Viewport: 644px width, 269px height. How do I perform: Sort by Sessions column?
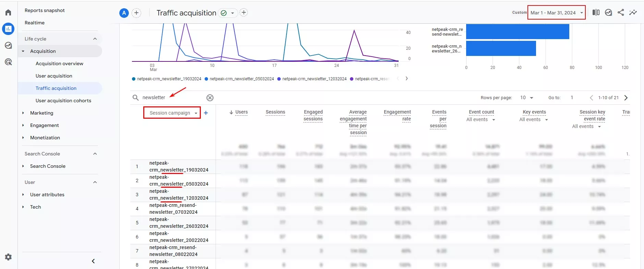pyautogui.click(x=275, y=112)
